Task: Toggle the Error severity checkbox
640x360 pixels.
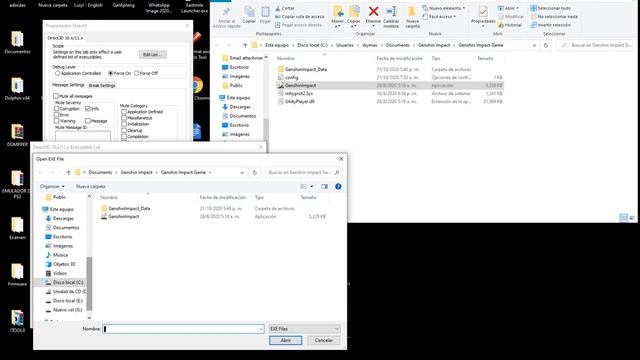Action: [56, 115]
